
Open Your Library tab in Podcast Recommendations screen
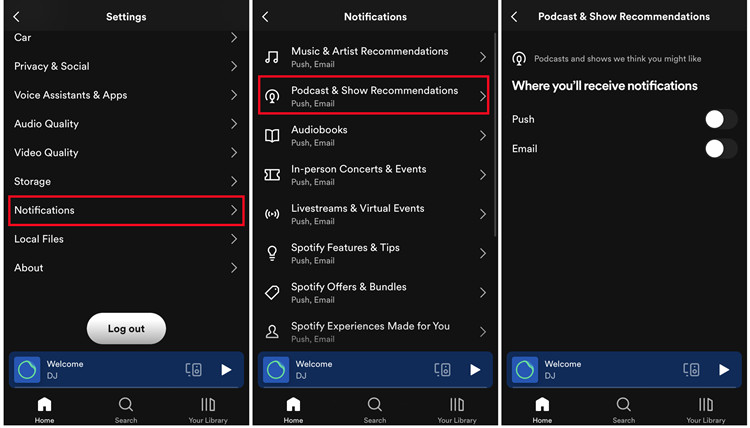(x=706, y=410)
